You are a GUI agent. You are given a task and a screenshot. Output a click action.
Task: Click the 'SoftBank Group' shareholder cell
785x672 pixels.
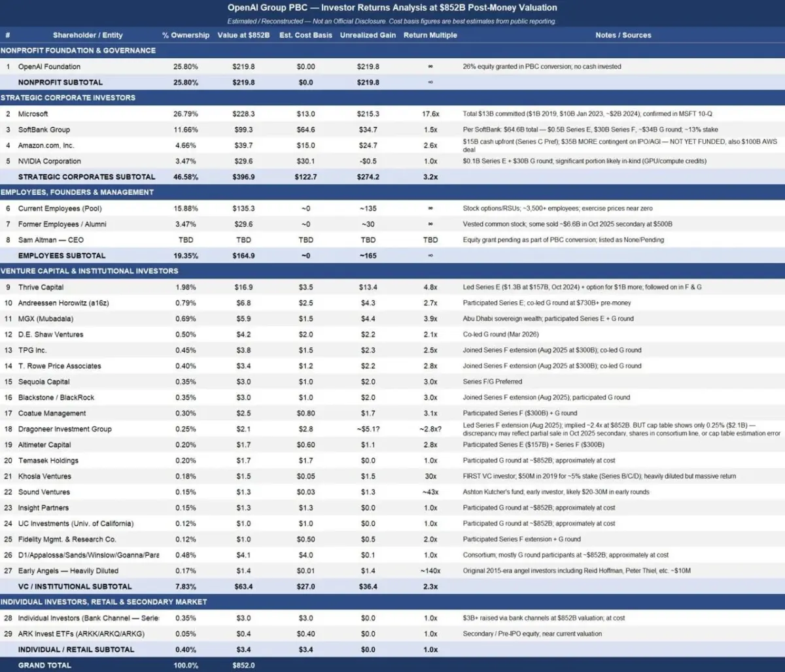pos(44,129)
